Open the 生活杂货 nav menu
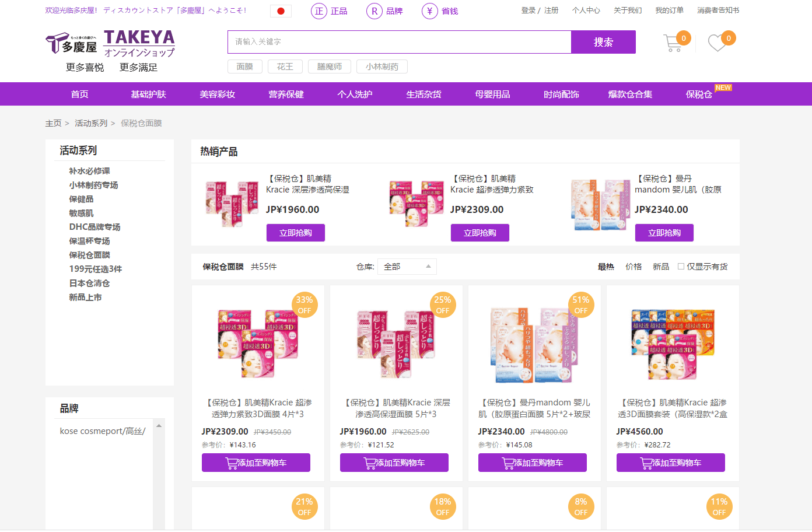 click(424, 94)
